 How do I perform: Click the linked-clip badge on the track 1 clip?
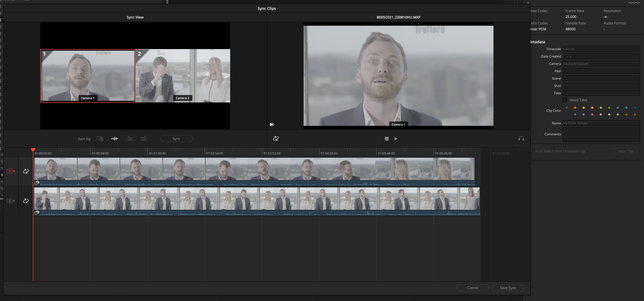(37, 183)
